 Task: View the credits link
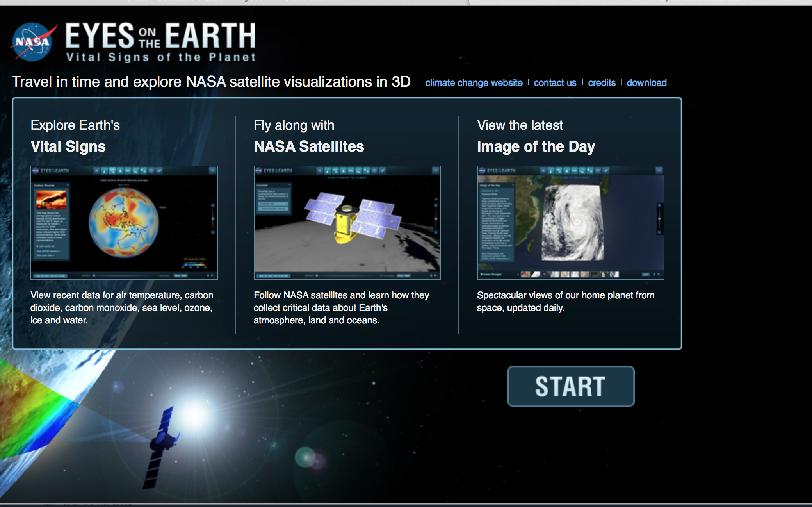pos(602,83)
